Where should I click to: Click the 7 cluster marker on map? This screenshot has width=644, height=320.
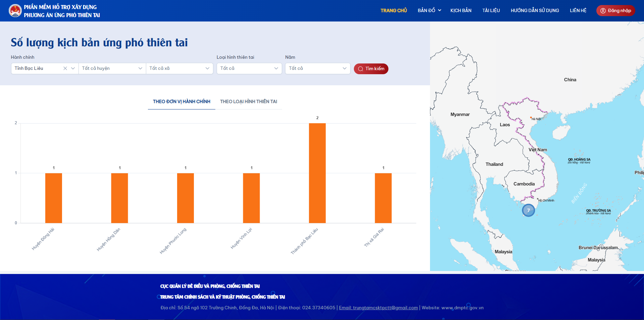point(528,211)
